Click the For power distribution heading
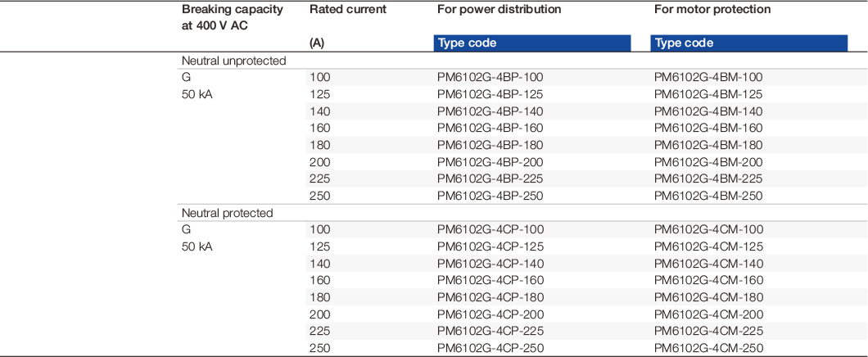Screen dimensions: 868x357 pyautogui.click(x=499, y=10)
